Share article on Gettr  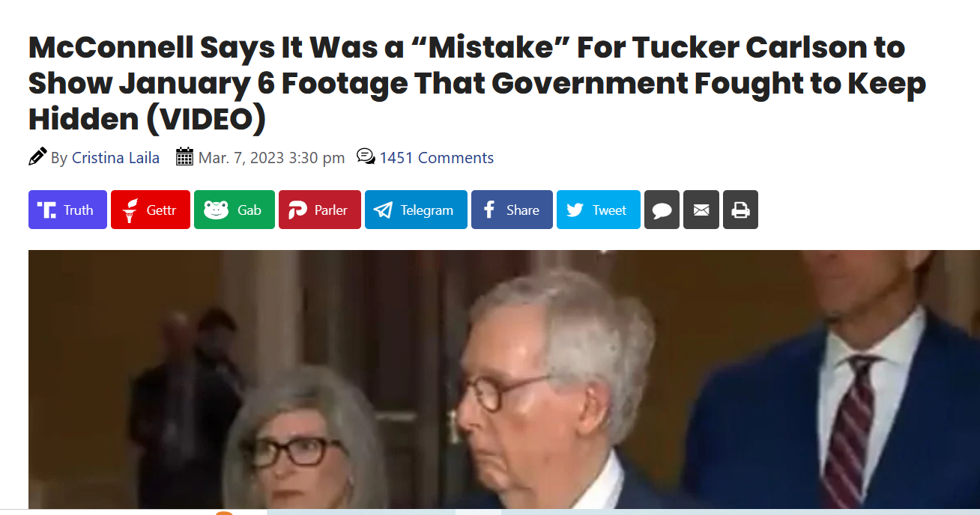150,210
